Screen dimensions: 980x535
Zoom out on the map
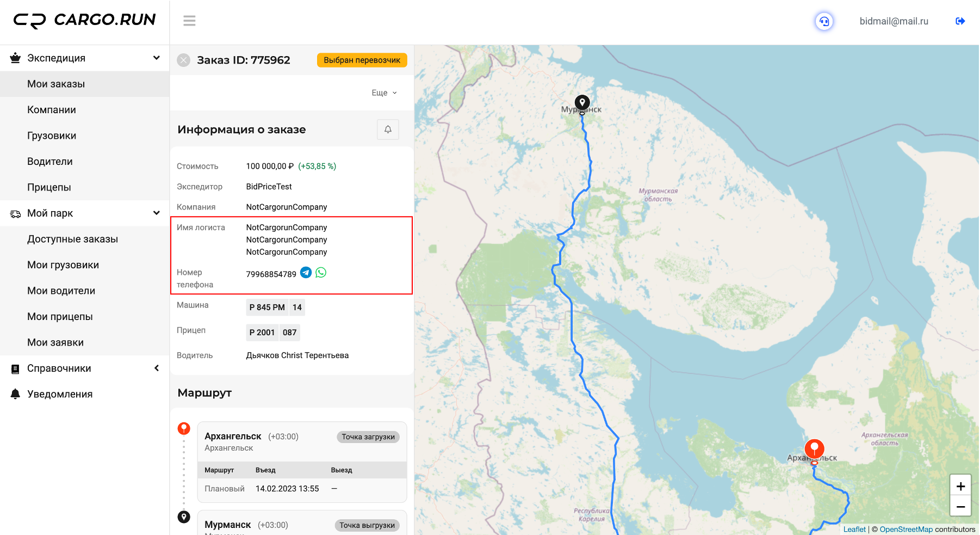click(x=960, y=506)
